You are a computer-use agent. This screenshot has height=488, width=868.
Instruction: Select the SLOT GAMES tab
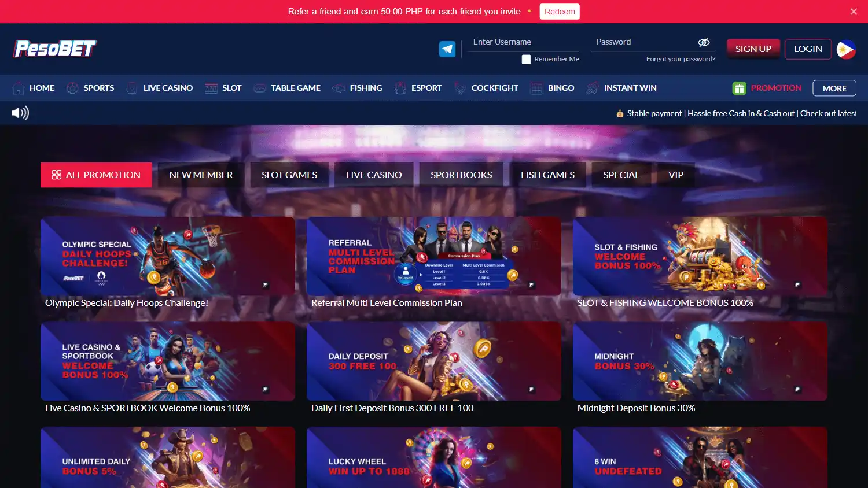[x=289, y=175]
